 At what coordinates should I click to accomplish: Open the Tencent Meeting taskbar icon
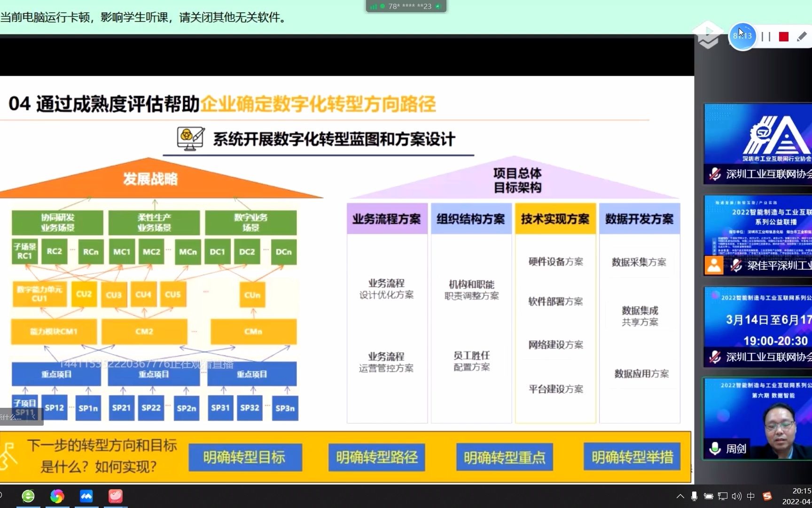(x=86, y=496)
